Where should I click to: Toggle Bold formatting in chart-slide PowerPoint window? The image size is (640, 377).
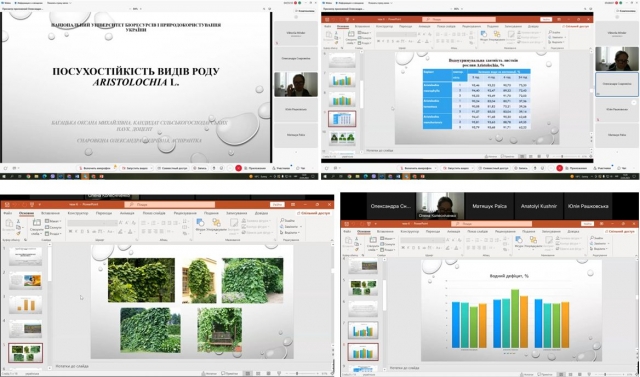tap(403, 247)
